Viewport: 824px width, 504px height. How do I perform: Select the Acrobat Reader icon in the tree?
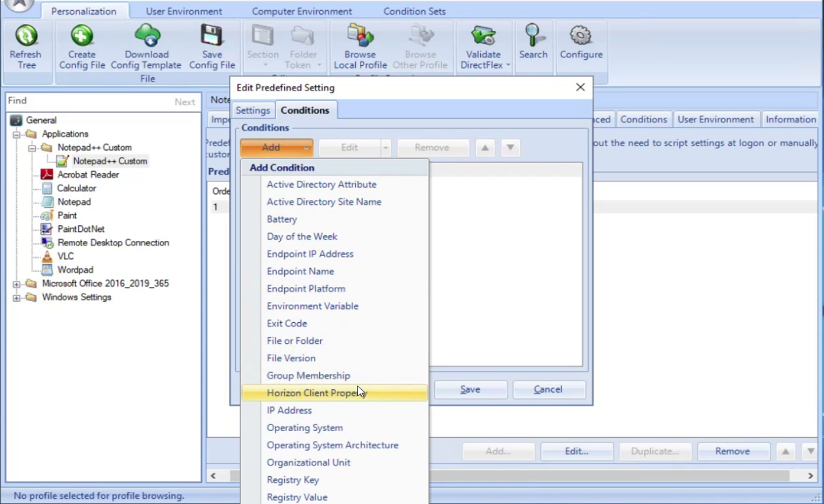(x=48, y=174)
